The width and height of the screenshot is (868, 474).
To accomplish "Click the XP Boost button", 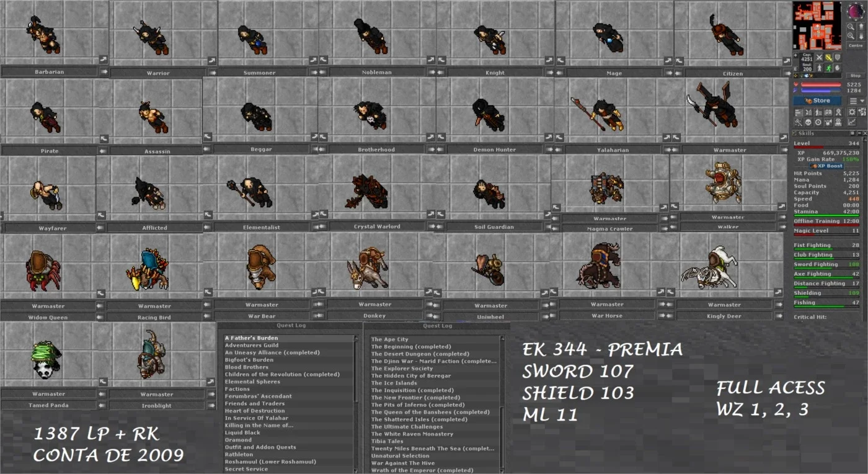I will pos(826,166).
